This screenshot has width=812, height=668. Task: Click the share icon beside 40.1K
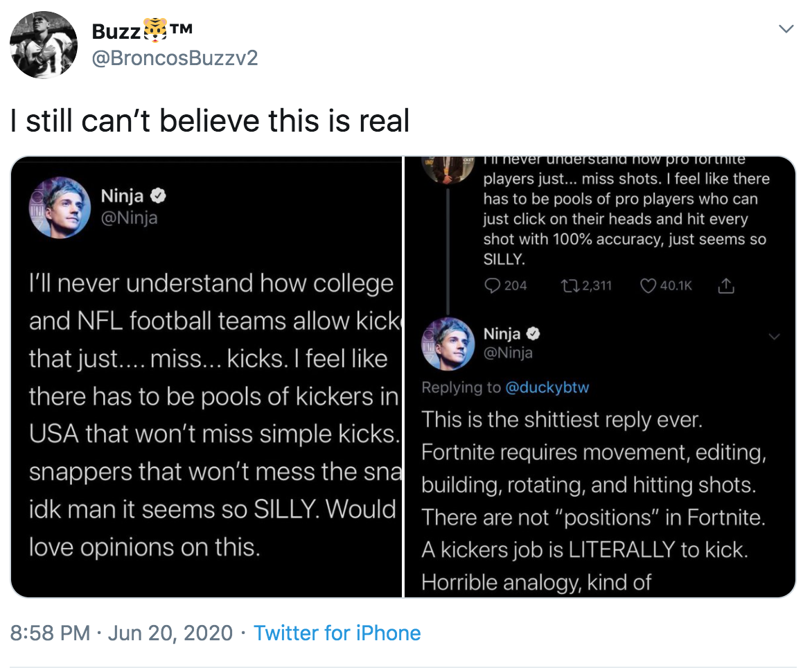[x=725, y=285]
